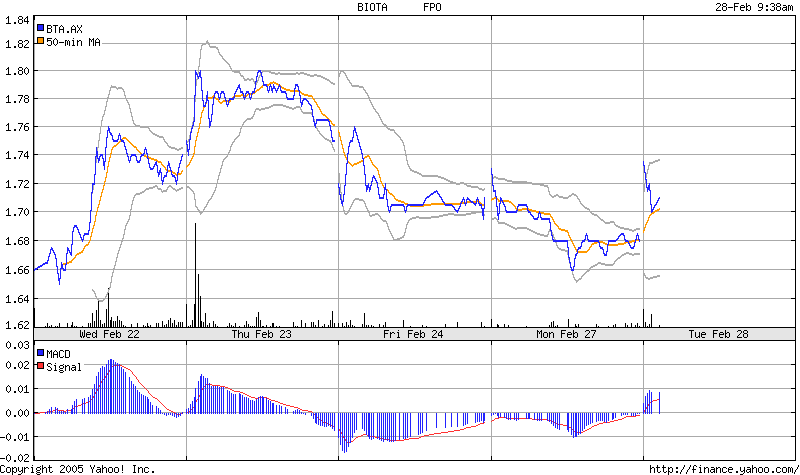Click the 1.62 price axis label
Viewport: 800px width, 475px height.
[17, 324]
